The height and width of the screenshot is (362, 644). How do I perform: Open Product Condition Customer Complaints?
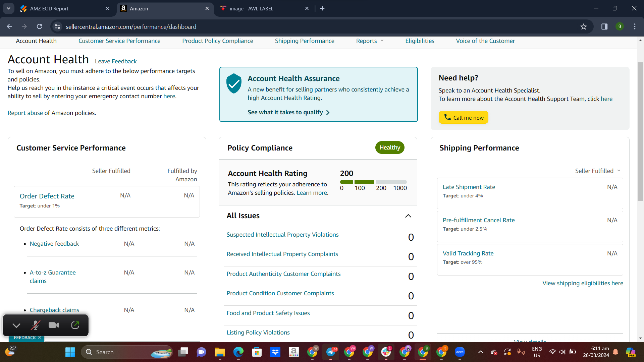(x=280, y=293)
